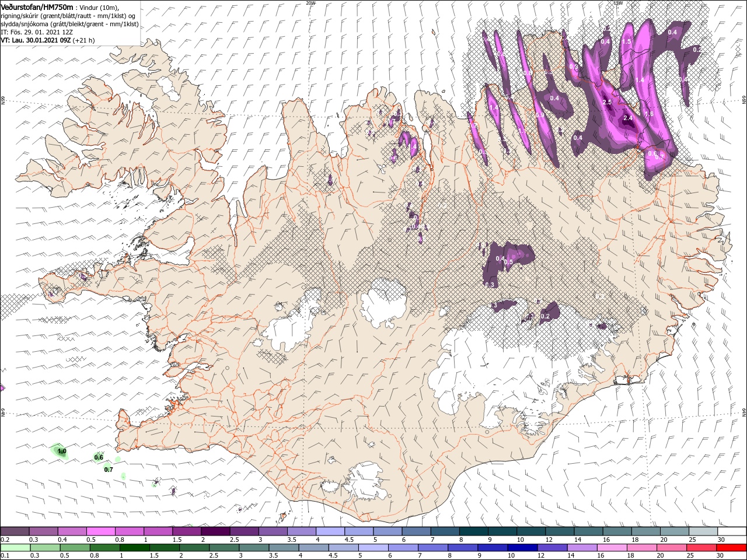Select the dark teal 8 swatch, upper legend row
This screenshot has width=747, height=560.
[474, 531]
